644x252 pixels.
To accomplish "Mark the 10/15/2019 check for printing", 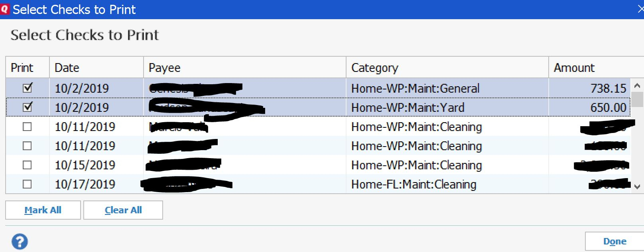I will [x=27, y=165].
